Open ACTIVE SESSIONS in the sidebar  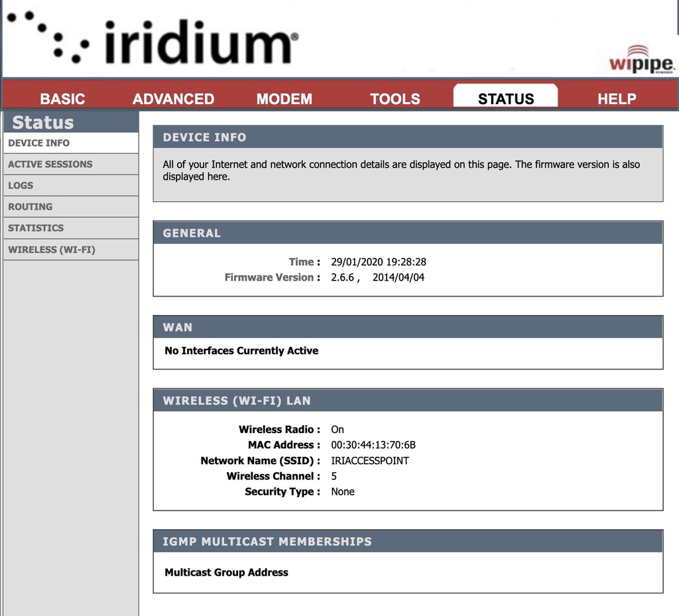pyautogui.click(x=71, y=164)
